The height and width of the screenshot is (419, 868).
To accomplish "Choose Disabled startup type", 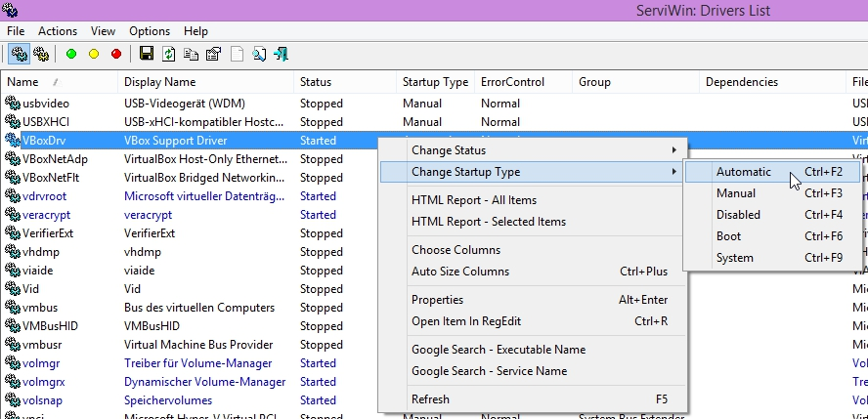I will point(738,215).
